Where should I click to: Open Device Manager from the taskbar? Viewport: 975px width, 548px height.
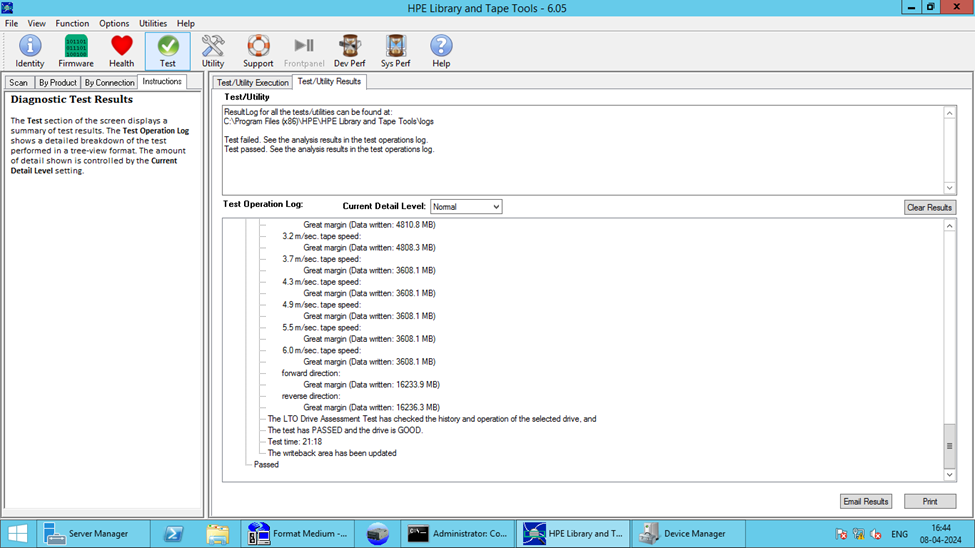click(689, 534)
